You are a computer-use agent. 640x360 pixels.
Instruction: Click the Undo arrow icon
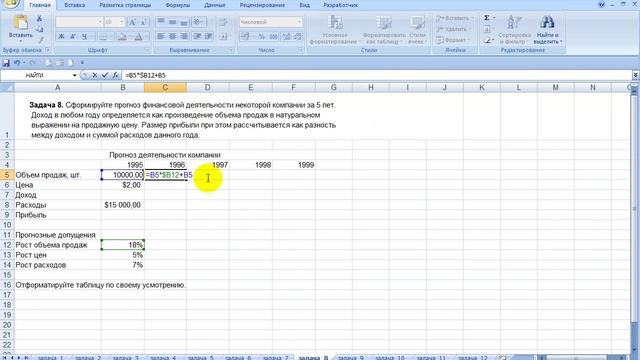[17, 63]
